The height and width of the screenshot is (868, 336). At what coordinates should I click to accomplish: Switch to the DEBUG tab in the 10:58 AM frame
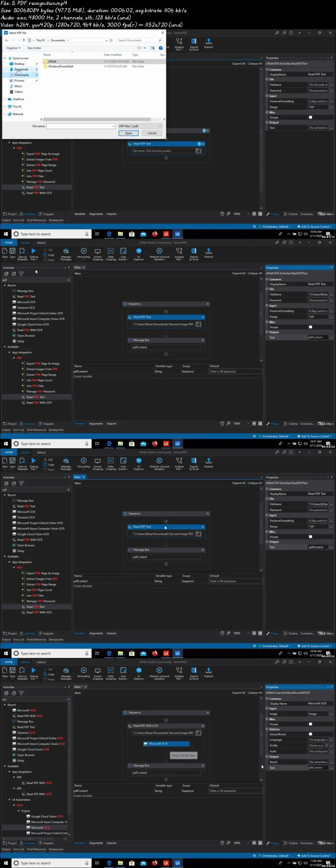tap(41, 453)
